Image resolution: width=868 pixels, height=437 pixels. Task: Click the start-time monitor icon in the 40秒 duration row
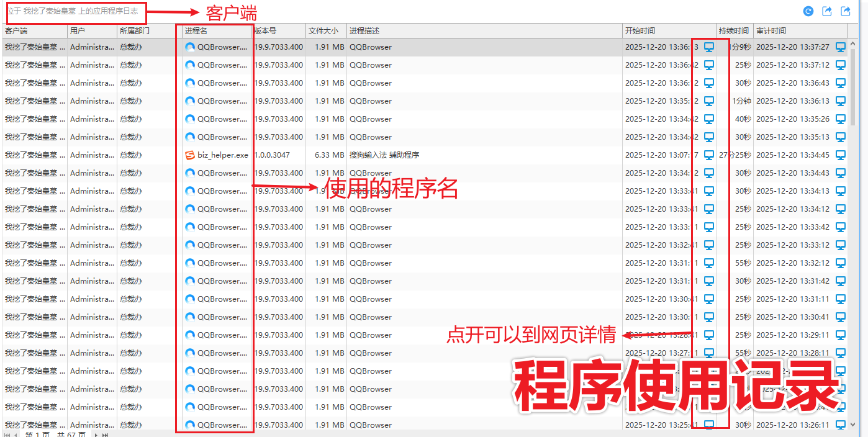(x=708, y=119)
